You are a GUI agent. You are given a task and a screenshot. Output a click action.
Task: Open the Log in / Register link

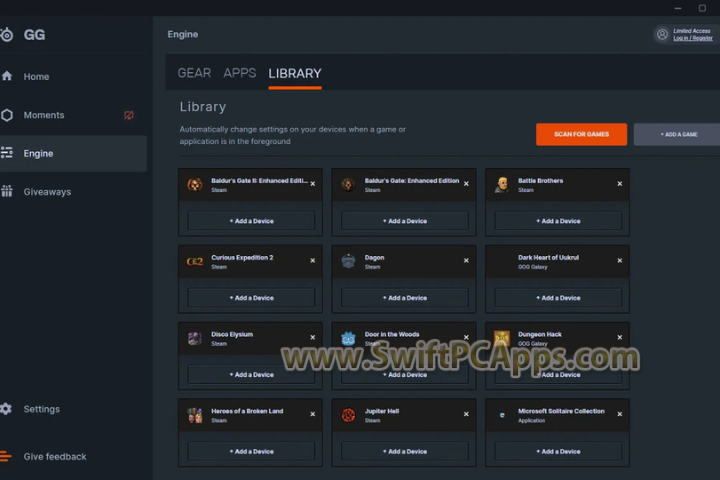tap(693, 38)
